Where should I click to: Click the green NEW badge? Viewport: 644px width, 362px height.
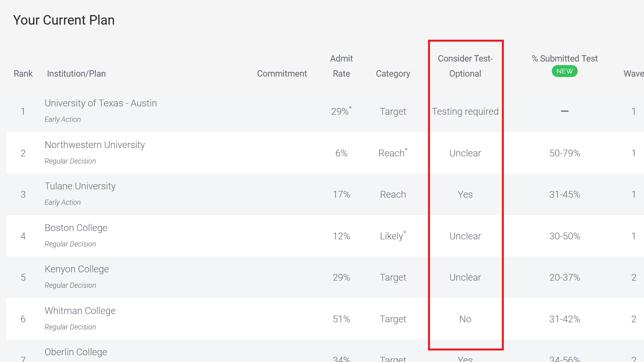[565, 71]
